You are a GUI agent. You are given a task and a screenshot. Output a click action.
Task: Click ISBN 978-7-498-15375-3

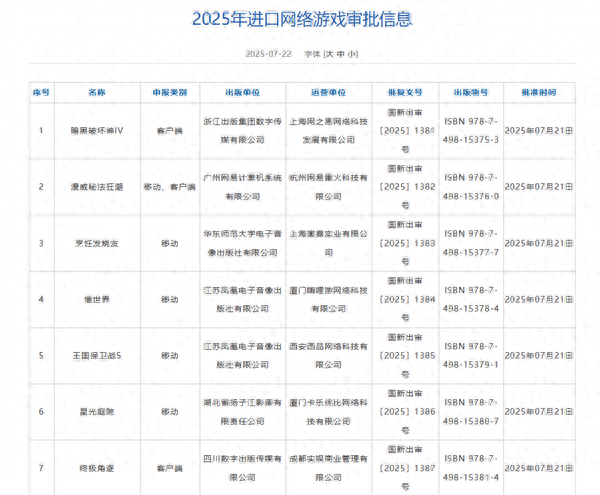point(471,131)
